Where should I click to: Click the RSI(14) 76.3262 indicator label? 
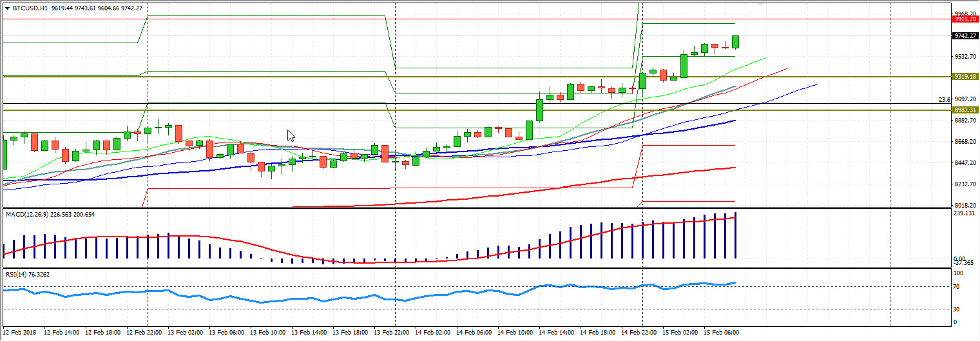click(x=26, y=274)
